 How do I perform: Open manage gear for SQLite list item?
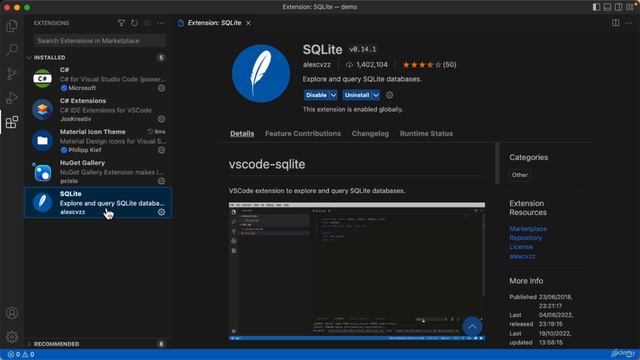pyautogui.click(x=162, y=212)
